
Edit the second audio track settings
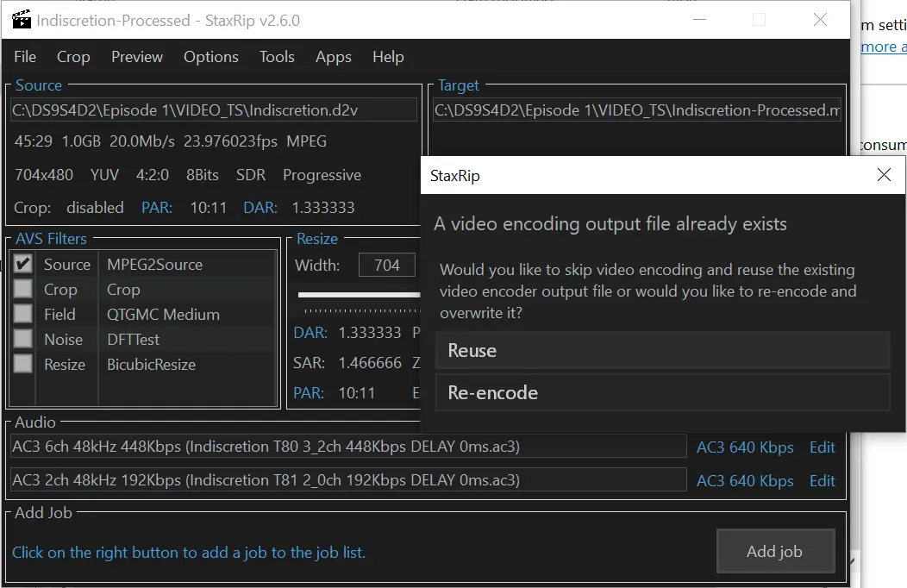pos(822,480)
